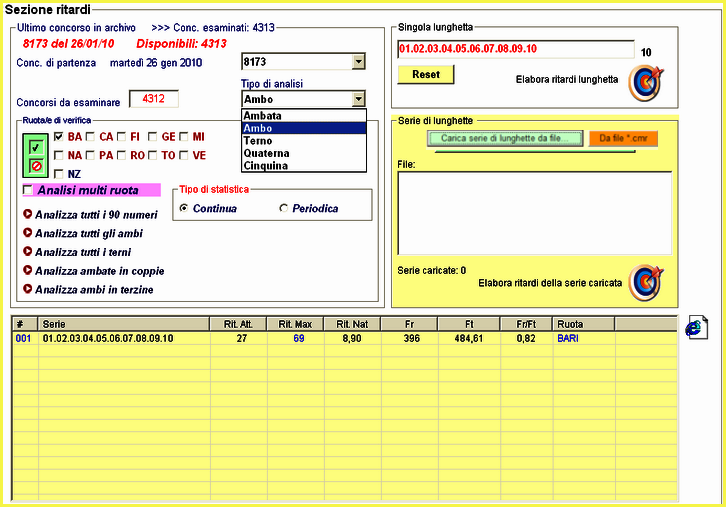The width and height of the screenshot is (726, 507).
Task: Open the results export browser icon
Action: [696, 327]
